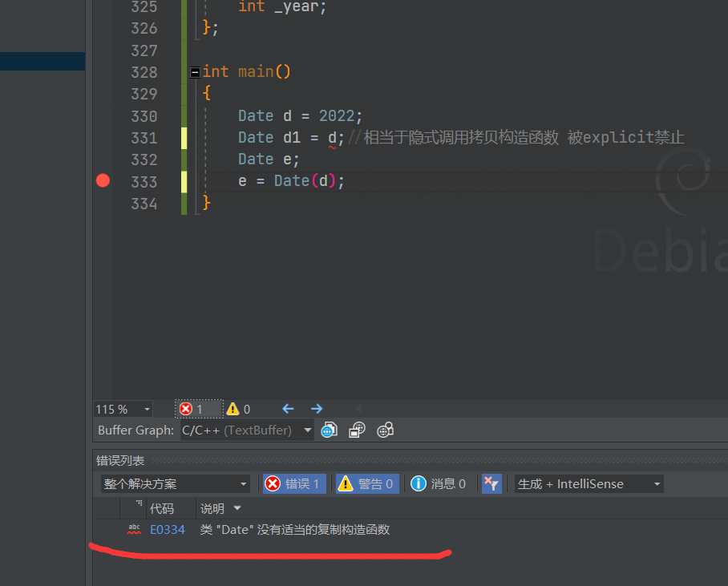Sort error list by 代码 column
Viewport: 728px width, 586px height.
[162, 508]
